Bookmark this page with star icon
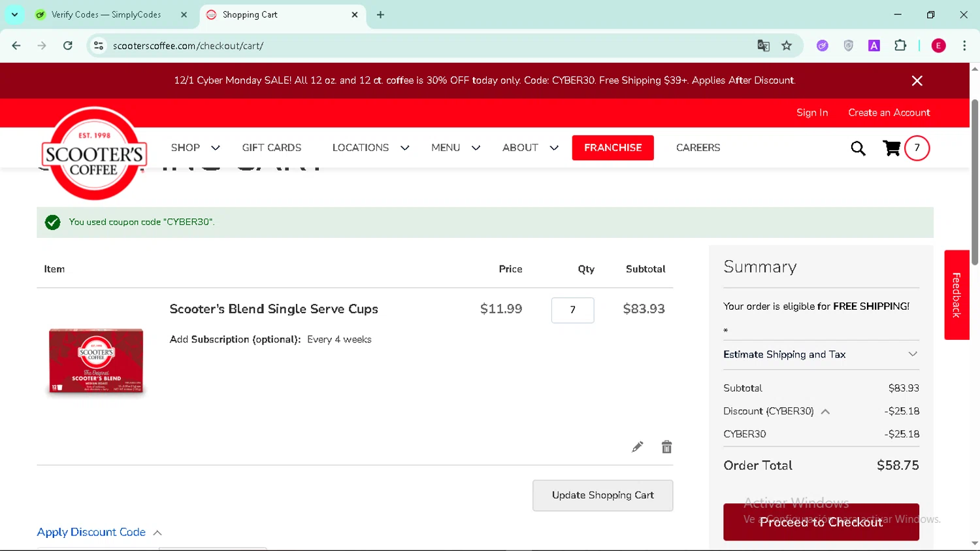The height and width of the screenshot is (551, 980). pyautogui.click(x=787, y=46)
